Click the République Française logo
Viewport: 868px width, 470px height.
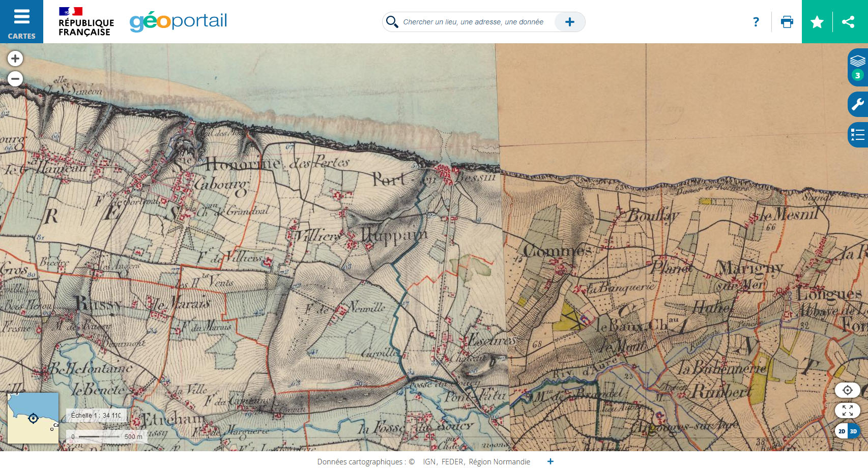tap(86, 22)
